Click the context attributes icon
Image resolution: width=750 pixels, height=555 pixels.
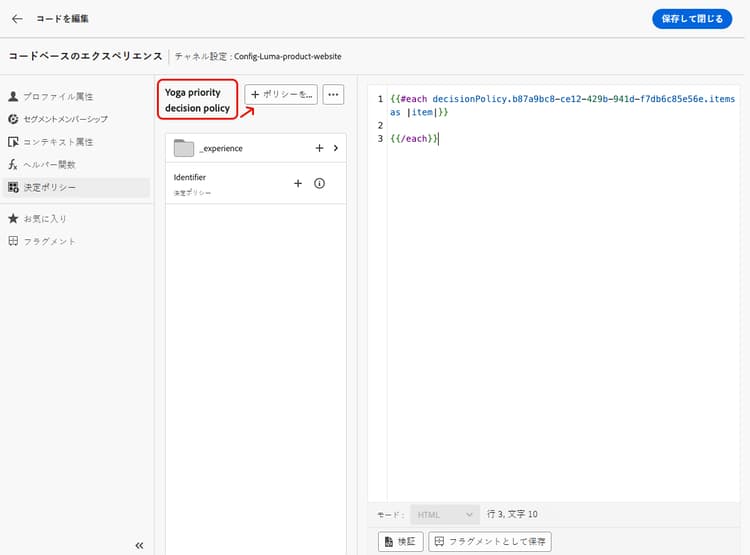coord(13,142)
